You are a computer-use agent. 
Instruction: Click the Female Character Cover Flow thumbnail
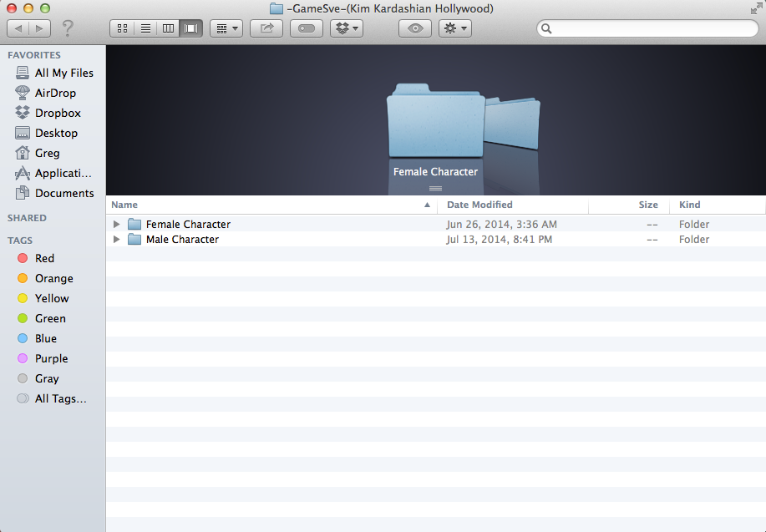(x=435, y=120)
